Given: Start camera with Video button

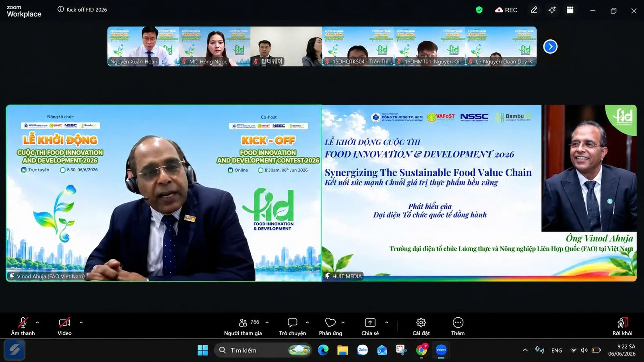Looking at the screenshot, I should (x=64, y=326).
